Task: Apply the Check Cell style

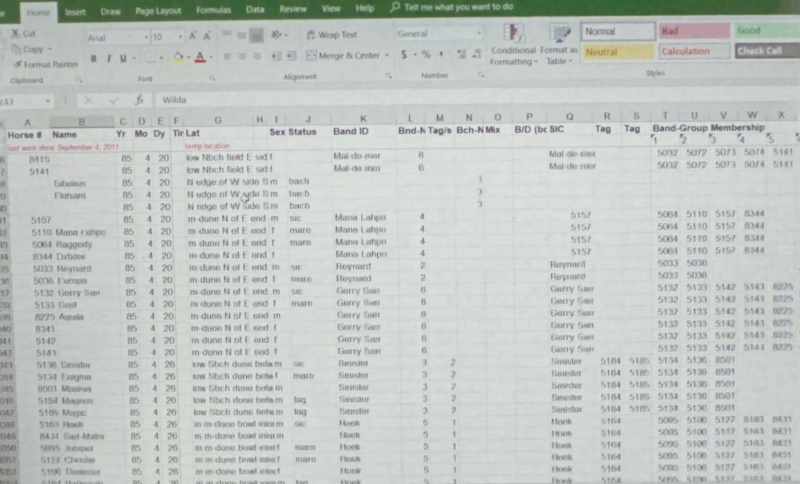Action: click(767, 51)
